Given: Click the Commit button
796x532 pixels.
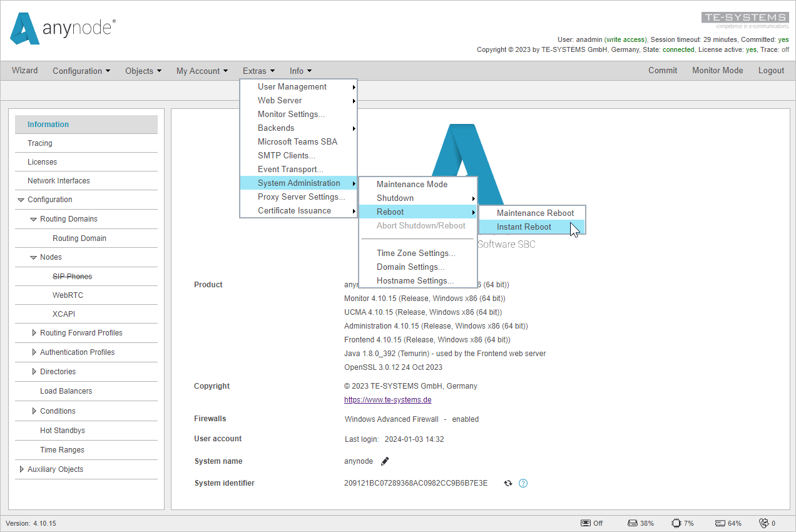Looking at the screenshot, I should coord(663,71).
